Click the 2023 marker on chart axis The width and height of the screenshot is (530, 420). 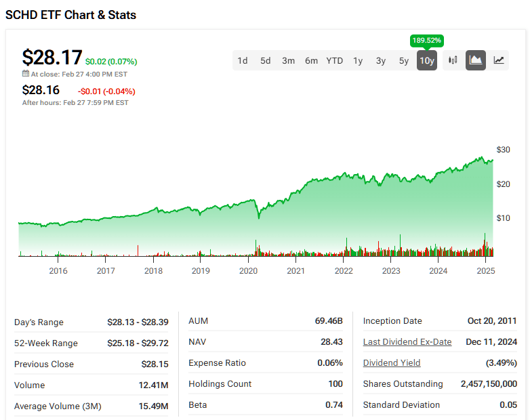[391, 271]
